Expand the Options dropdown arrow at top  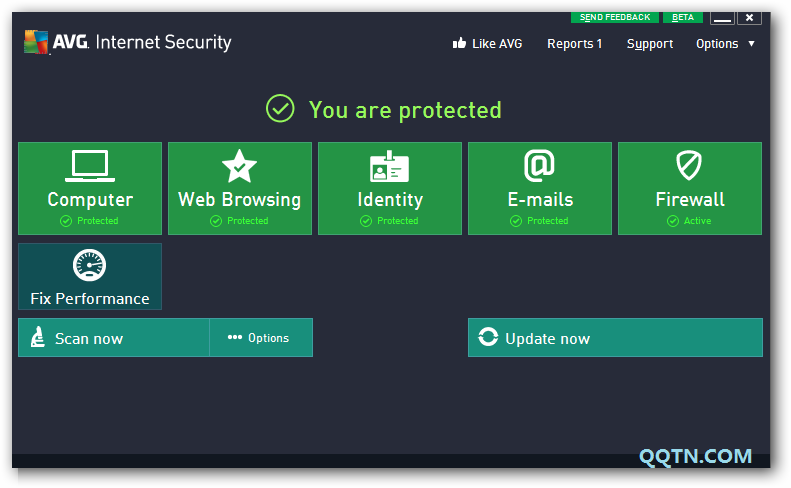tap(752, 44)
